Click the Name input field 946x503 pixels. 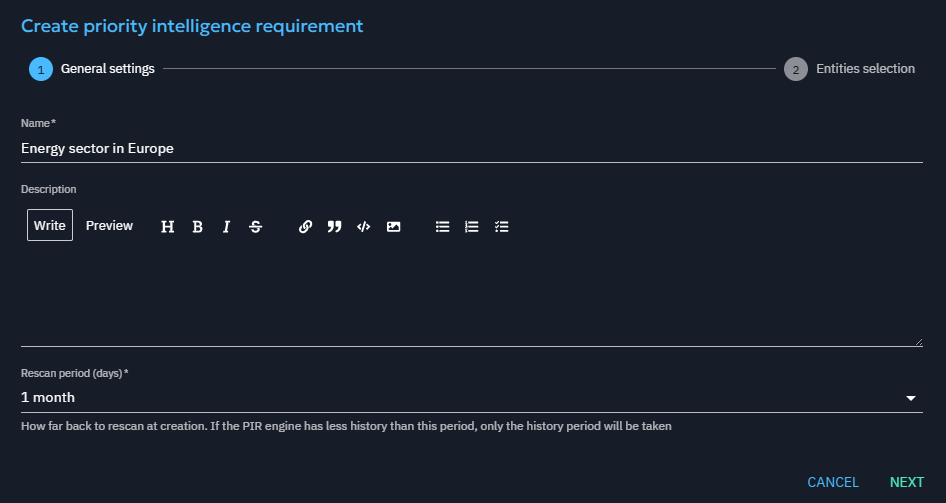tap(470, 148)
